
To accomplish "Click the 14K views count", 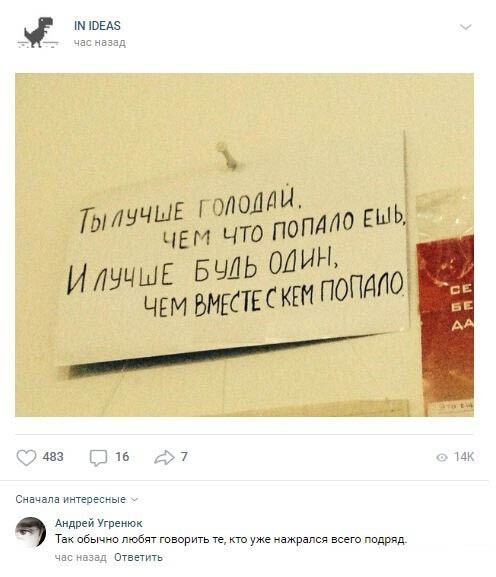I will click(464, 457).
